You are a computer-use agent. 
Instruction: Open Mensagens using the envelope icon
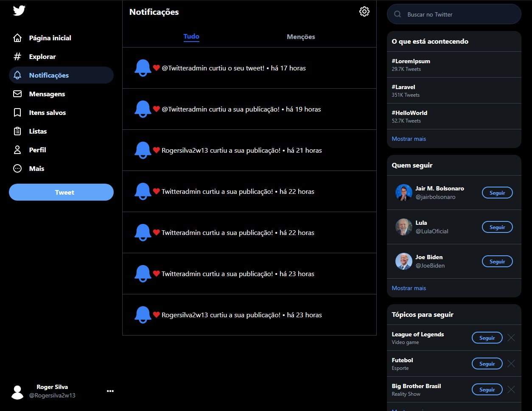tap(17, 94)
